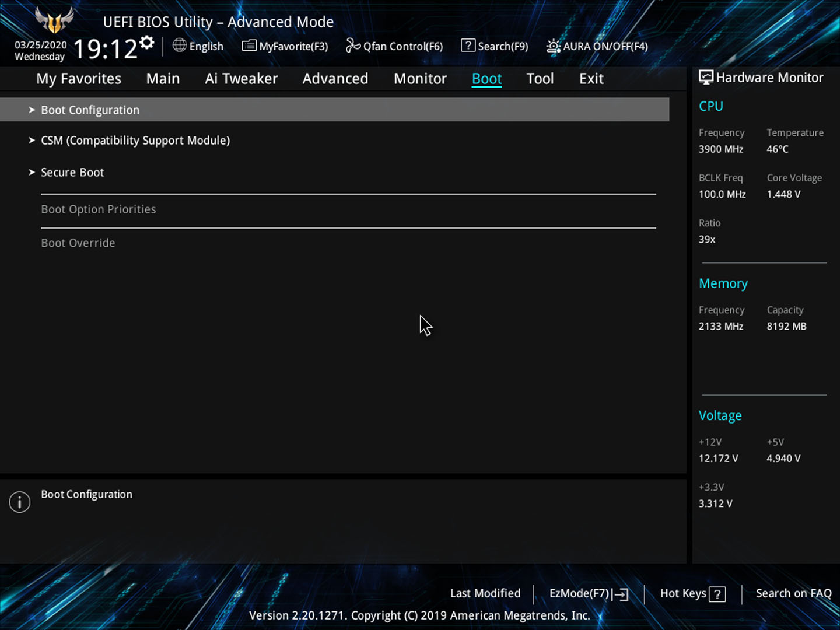Open Search on FAQ link
The height and width of the screenshot is (630, 840).
click(793, 593)
